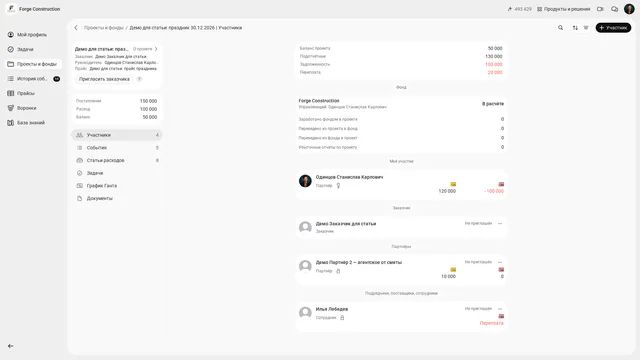Click the + Участник button

613,28
